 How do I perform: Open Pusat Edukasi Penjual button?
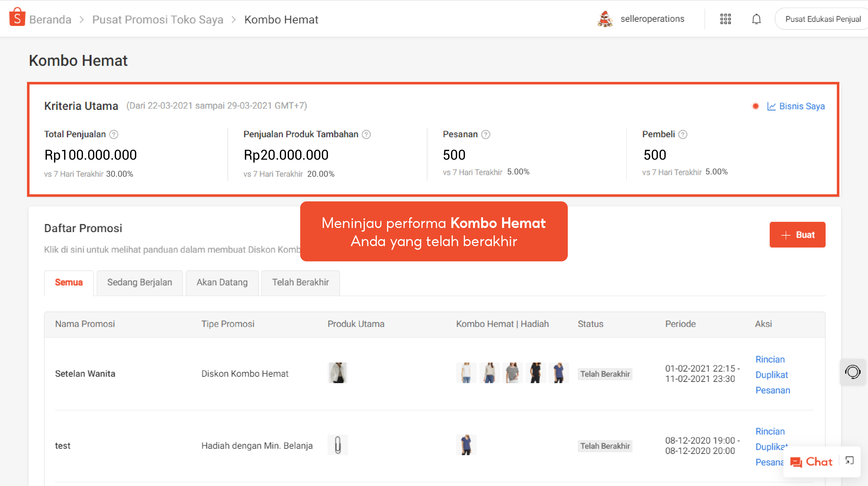[x=823, y=19]
